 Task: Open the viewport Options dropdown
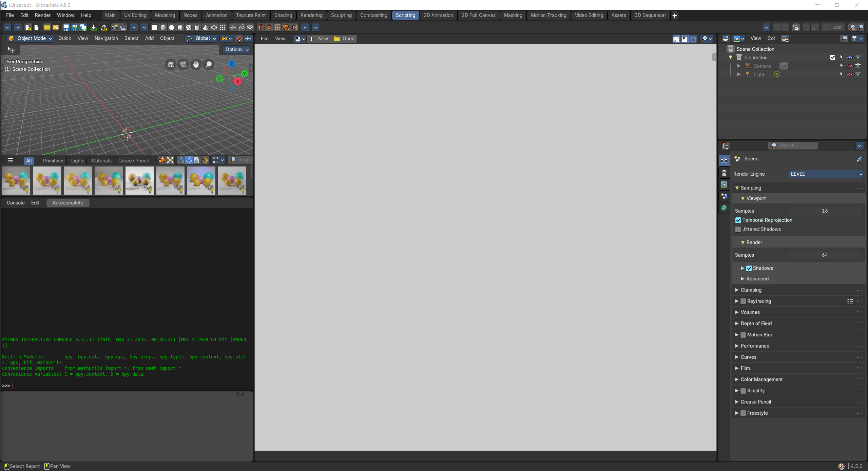coord(236,50)
